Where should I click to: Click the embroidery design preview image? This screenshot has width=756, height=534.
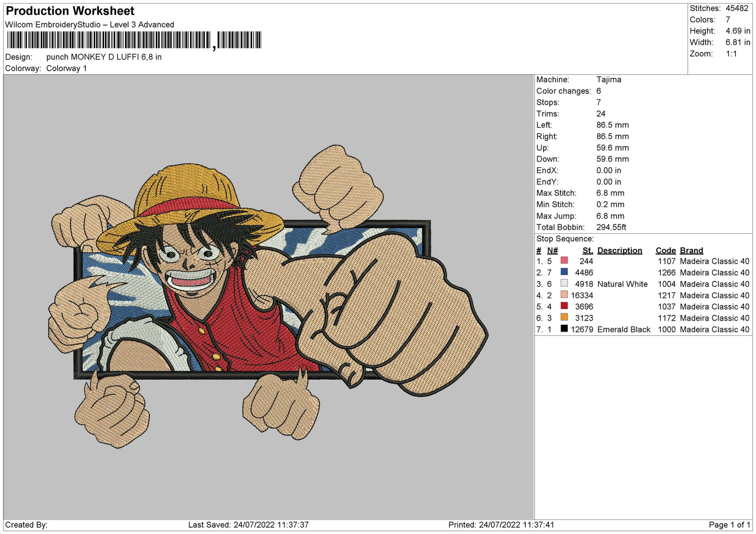click(268, 297)
